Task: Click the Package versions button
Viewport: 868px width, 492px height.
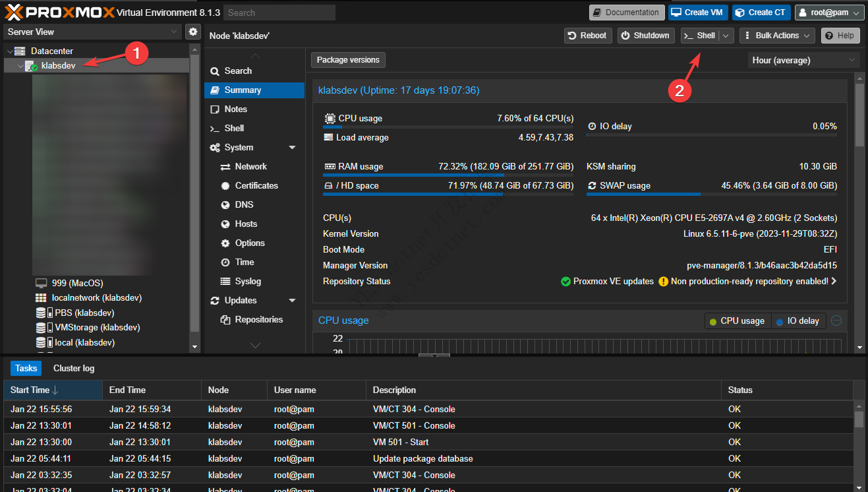Action: 348,60
